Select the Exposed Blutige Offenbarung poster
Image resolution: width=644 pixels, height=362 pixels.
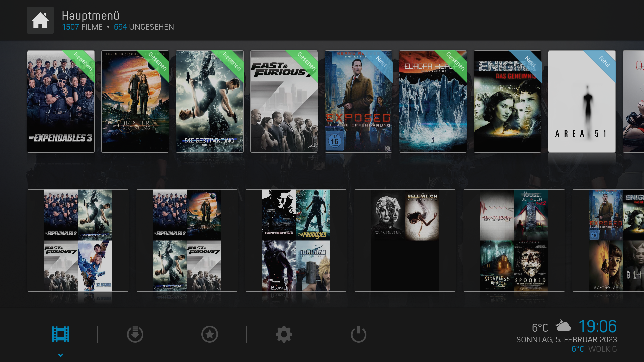[359, 101]
